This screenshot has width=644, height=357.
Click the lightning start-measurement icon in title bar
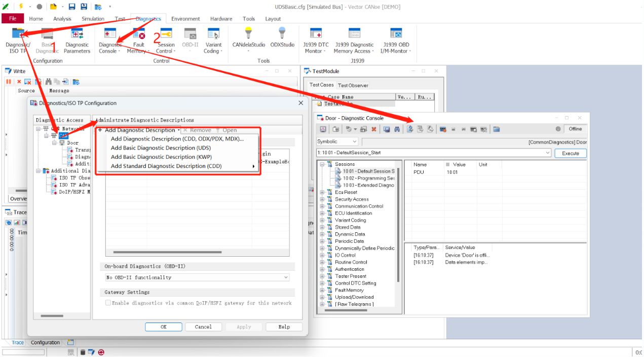pyautogui.click(x=20, y=7)
